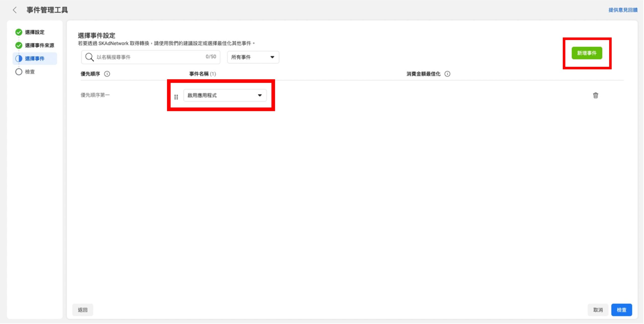
Task: Click the 提供意見回饋 link
Action: [x=623, y=10]
